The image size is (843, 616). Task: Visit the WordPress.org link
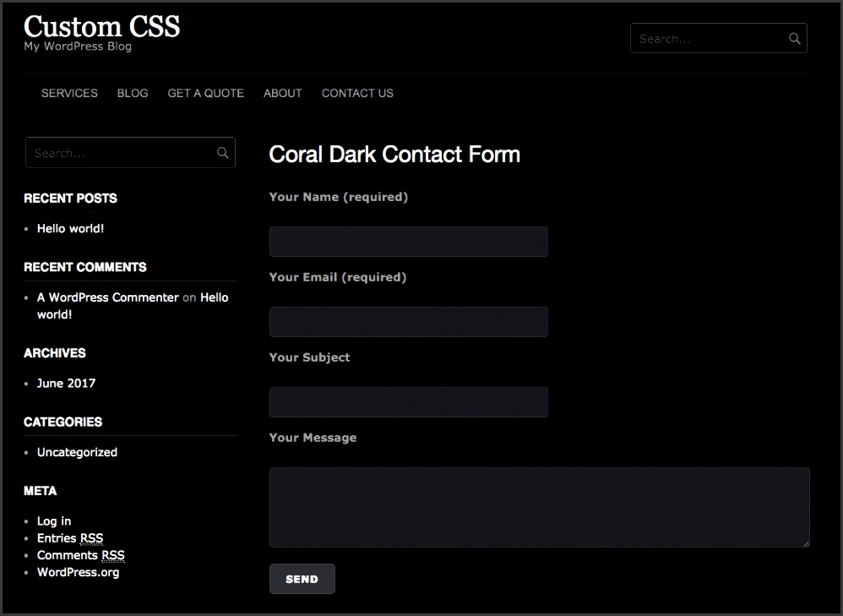[78, 572]
